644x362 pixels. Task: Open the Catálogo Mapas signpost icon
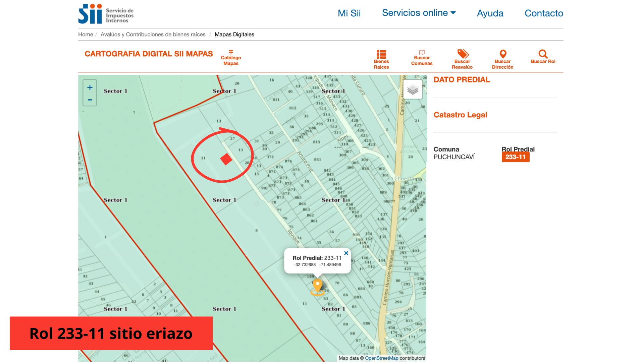[231, 52]
